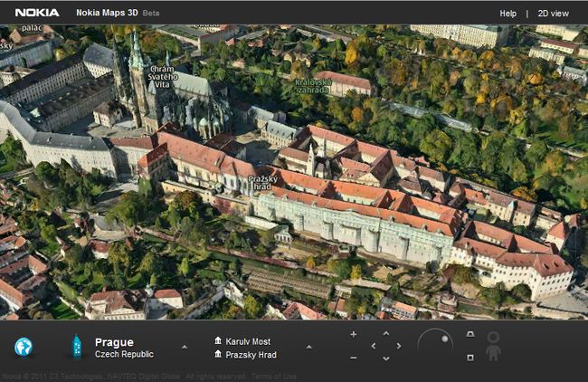Click landmark icon beside Karulv Most
Viewport: 588px width, 382px height.
pyautogui.click(x=218, y=340)
